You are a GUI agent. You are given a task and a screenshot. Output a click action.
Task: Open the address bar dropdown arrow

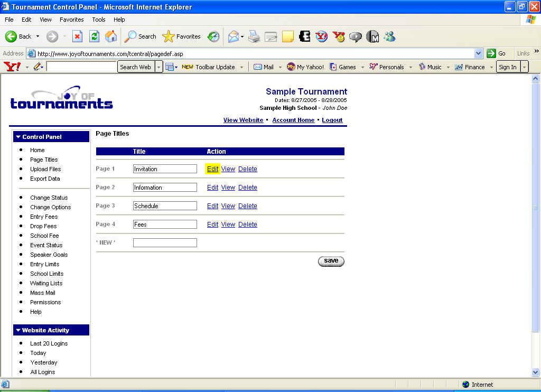click(478, 53)
